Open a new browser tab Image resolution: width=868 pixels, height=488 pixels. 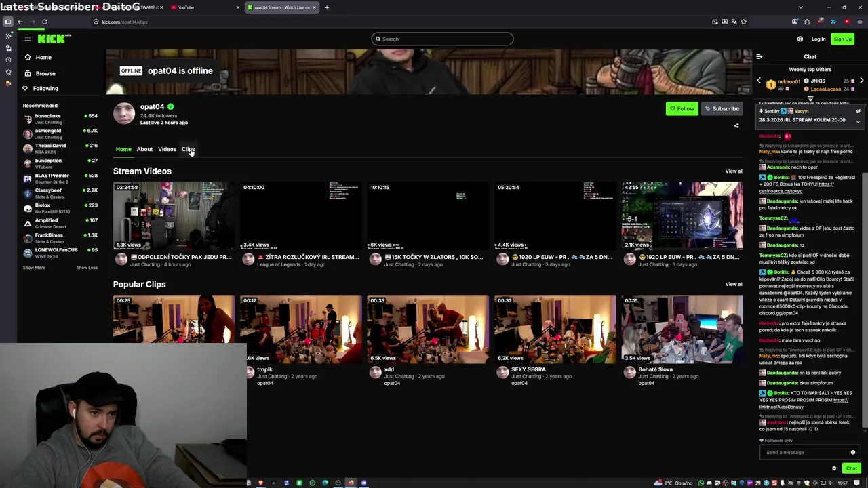pos(327,7)
